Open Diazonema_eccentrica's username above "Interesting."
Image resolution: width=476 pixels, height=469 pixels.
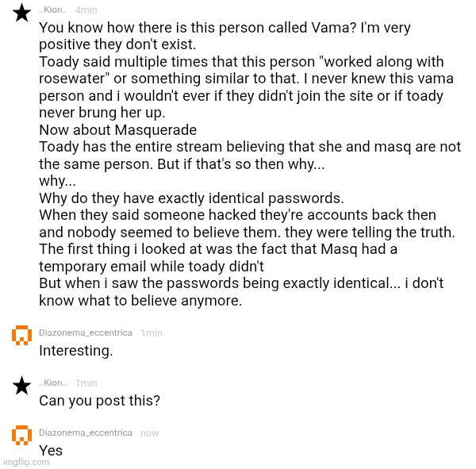86,333
